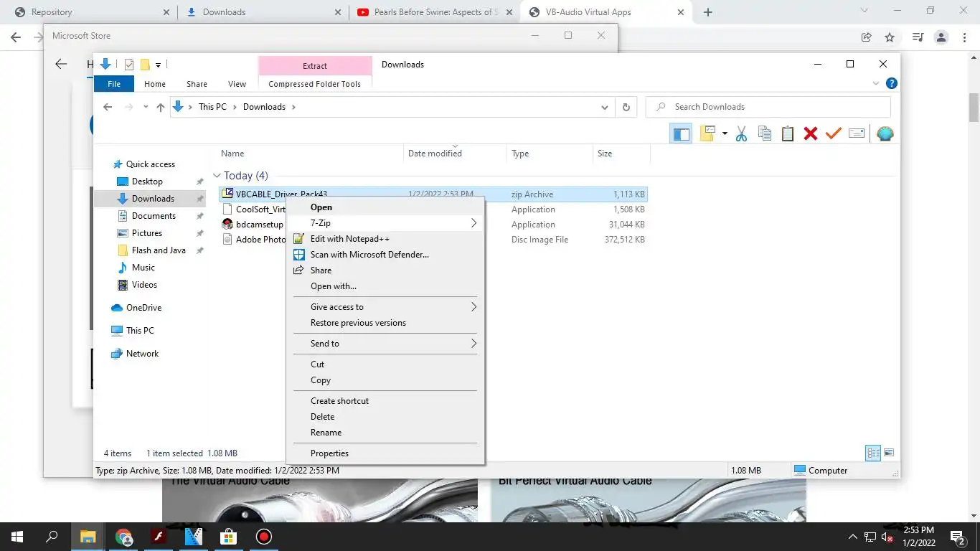Choose Open with... menu entry
Viewport: 980px width, 551px height.
[385, 286]
